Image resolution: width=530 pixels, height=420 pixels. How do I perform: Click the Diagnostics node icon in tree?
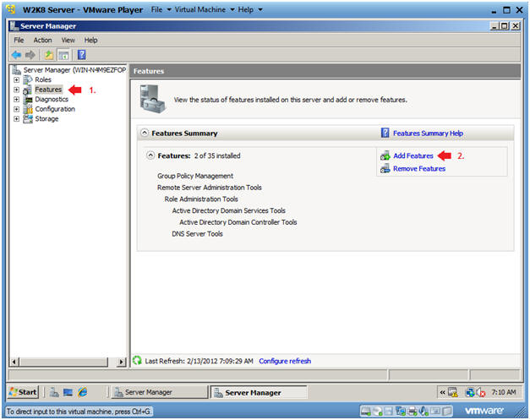28,100
